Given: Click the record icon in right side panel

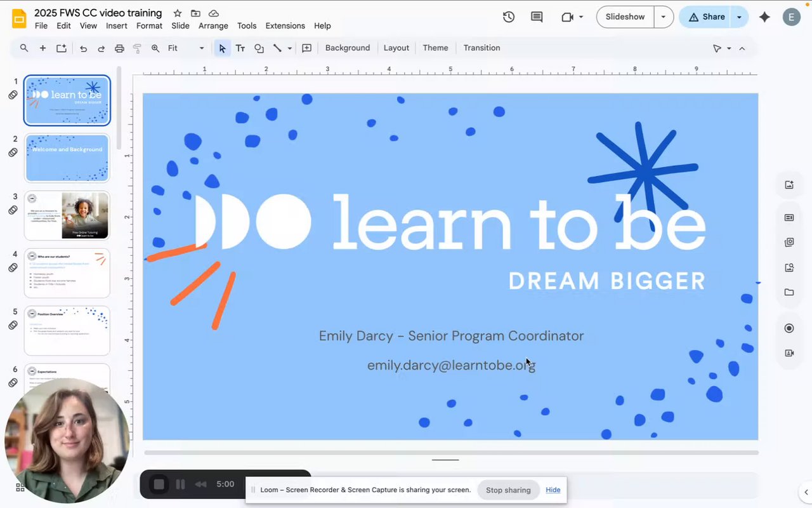Looking at the screenshot, I should pyautogui.click(x=789, y=328).
